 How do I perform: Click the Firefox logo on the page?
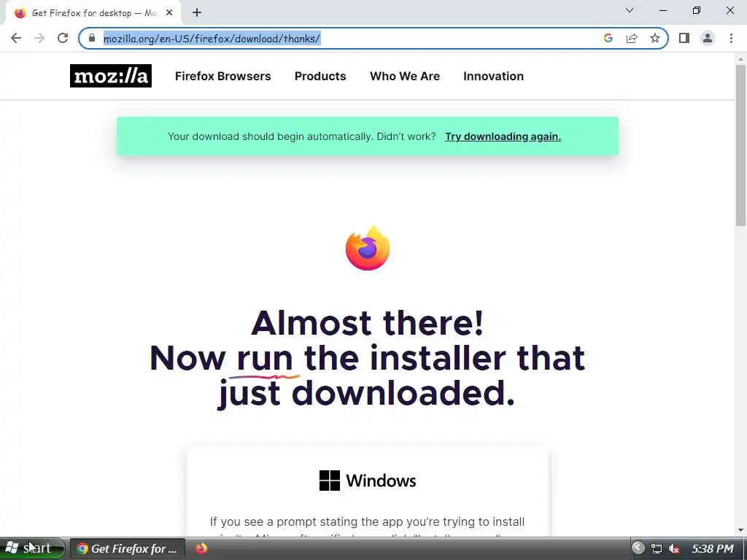pos(368,248)
